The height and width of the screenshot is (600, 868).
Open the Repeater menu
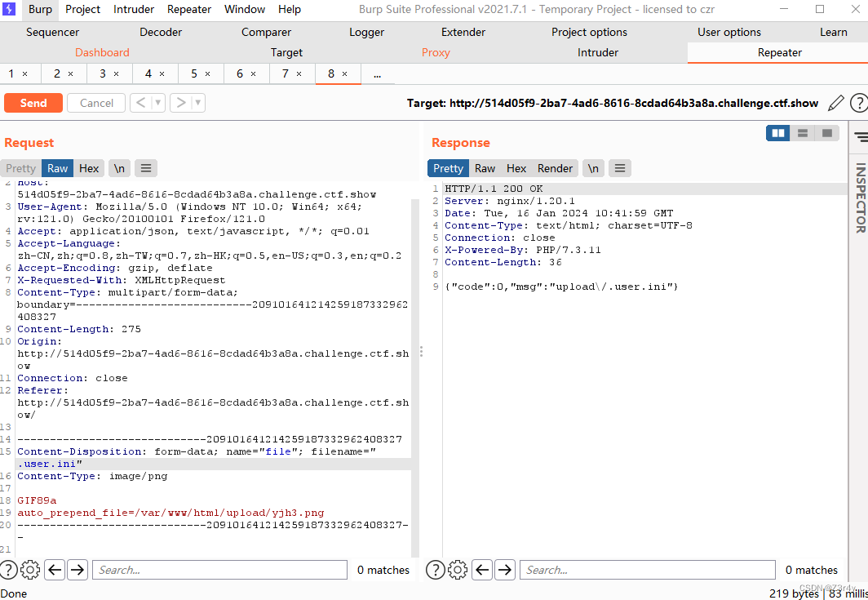(189, 10)
